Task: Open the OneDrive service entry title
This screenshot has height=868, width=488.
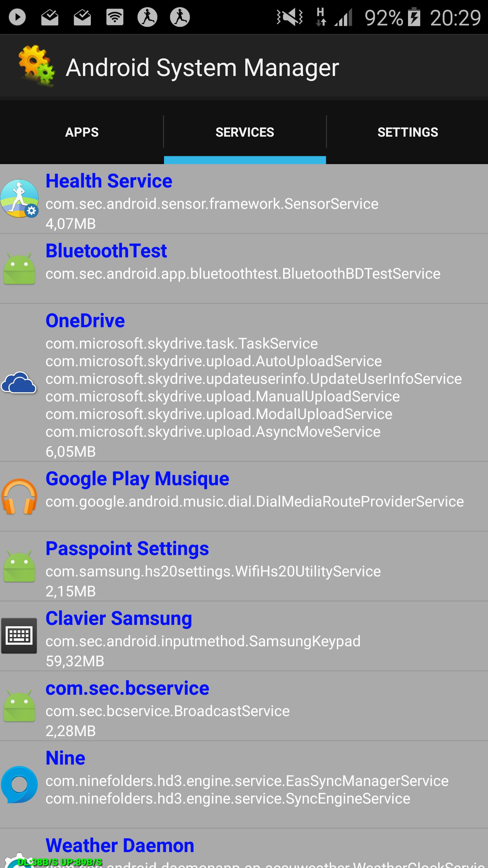Action: pos(85,321)
